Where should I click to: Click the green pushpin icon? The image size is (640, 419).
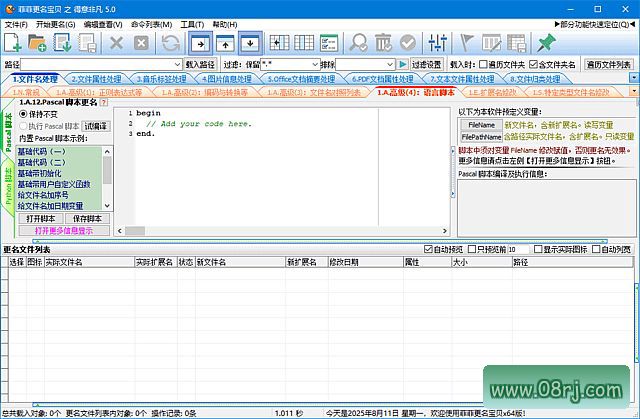[546, 42]
